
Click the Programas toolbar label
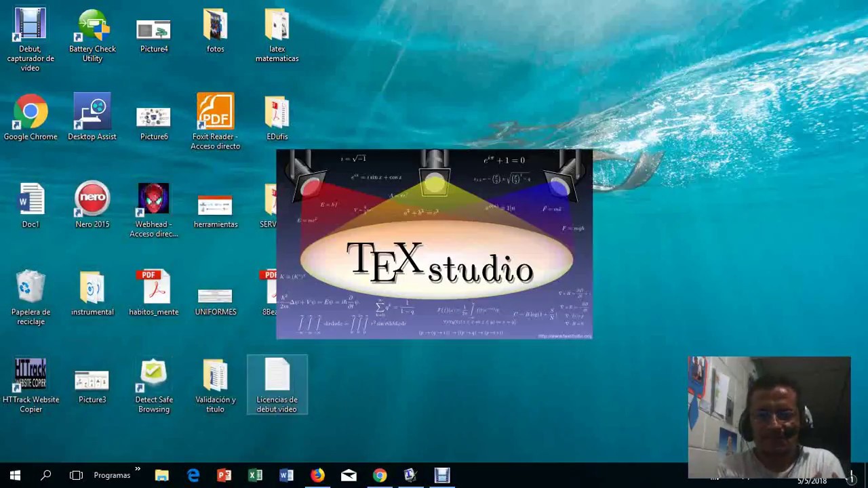coord(112,476)
